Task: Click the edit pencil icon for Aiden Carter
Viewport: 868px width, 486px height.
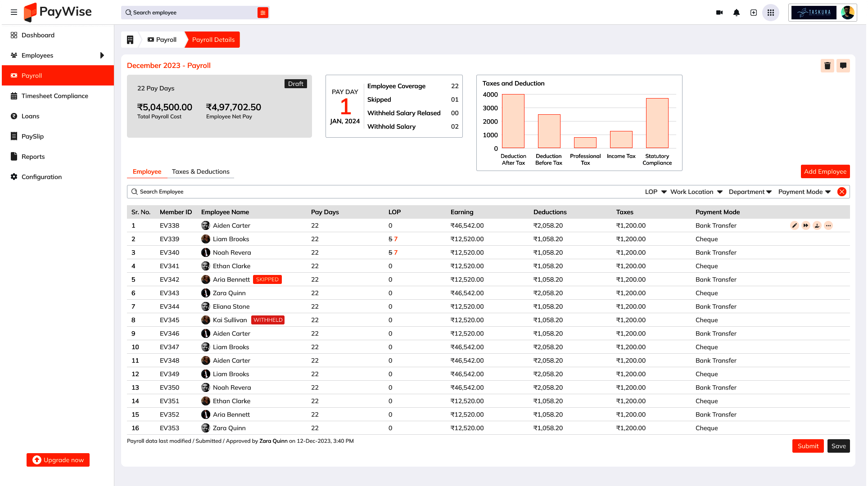Action: tap(794, 225)
